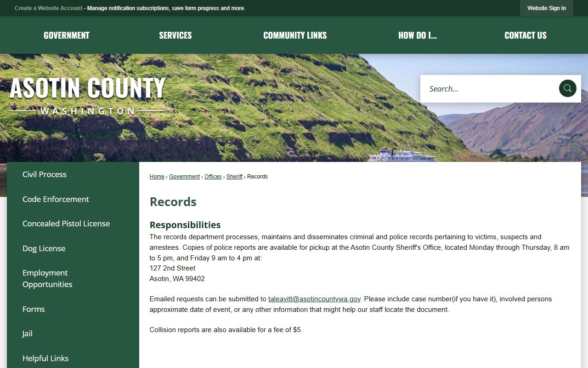
Task: Click the Responsibilities subheading
Action: 185,225
